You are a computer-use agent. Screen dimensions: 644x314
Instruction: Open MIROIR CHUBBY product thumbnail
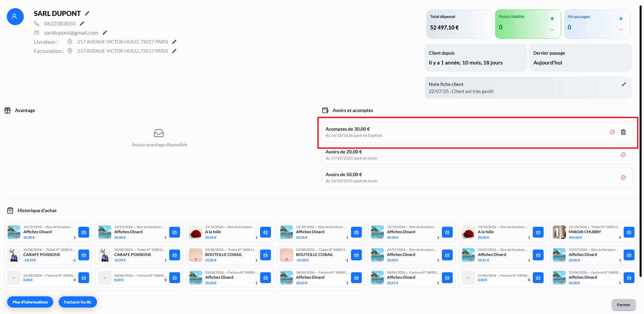(x=559, y=232)
